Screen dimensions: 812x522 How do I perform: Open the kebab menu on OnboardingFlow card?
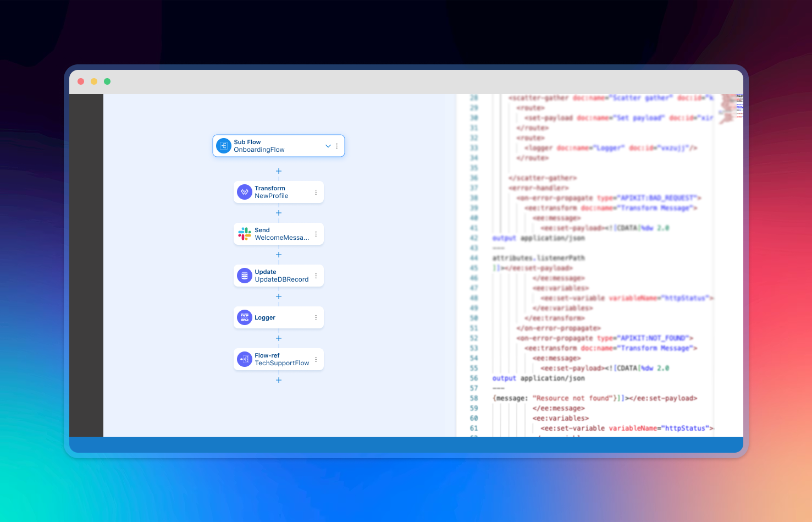337,146
